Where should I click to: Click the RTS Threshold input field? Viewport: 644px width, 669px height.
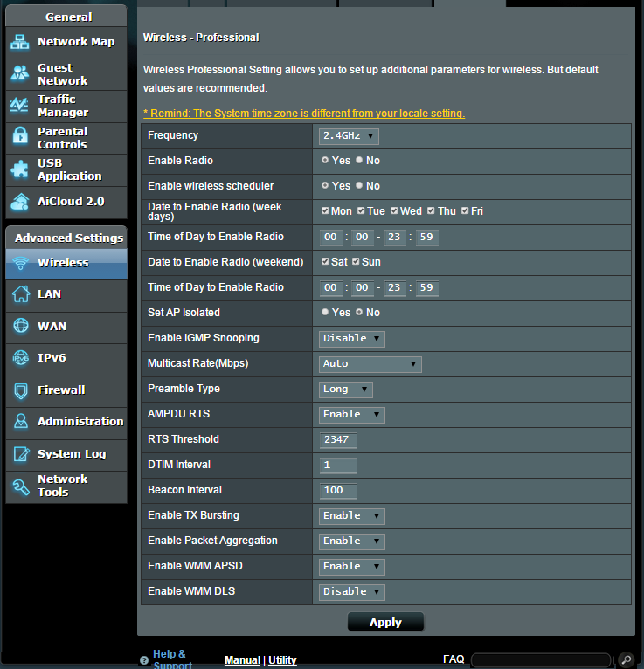click(x=337, y=440)
